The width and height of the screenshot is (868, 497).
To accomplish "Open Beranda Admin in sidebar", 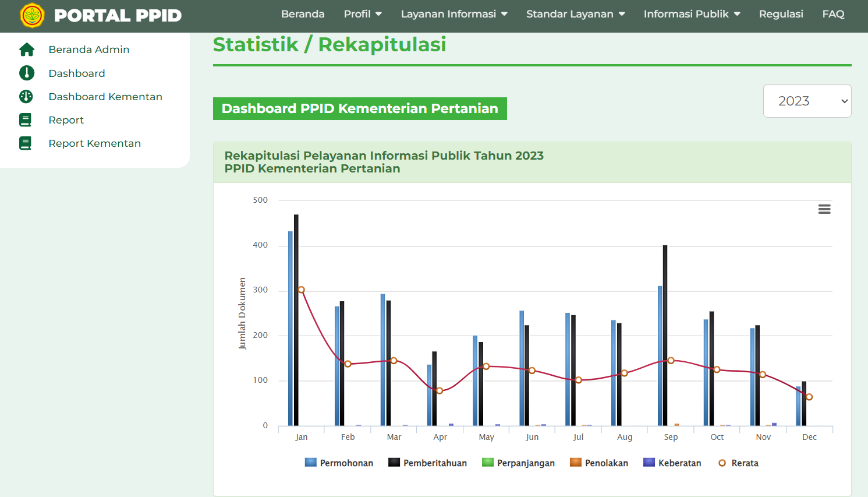I will (x=89, y=50).
